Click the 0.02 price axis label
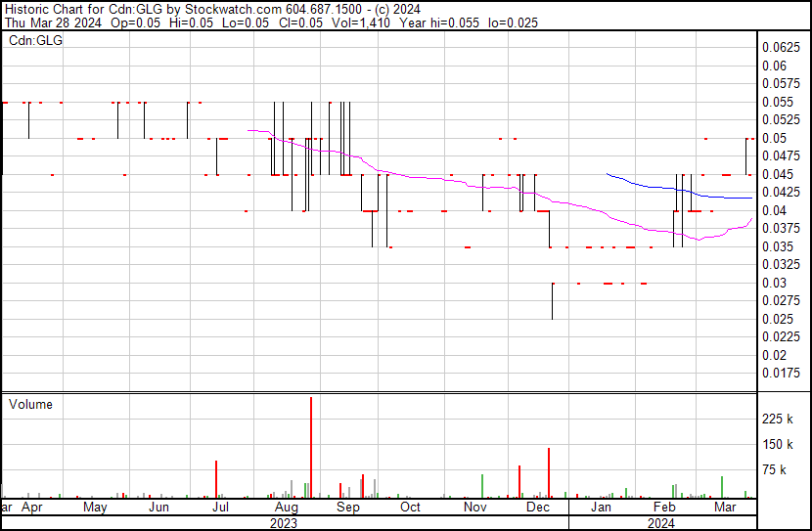Image resolution: width=812 pixels, height=531 pixels. click(774, 355)
